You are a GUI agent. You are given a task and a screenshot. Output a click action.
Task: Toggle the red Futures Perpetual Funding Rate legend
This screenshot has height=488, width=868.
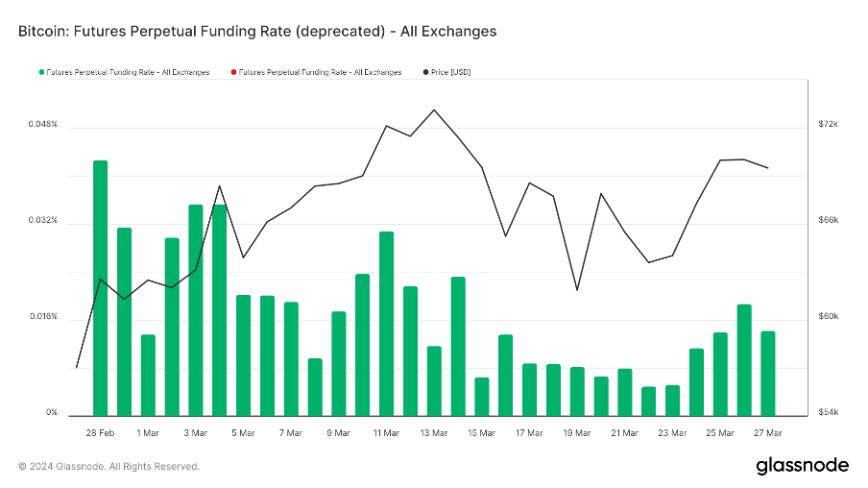pos(321,72)
